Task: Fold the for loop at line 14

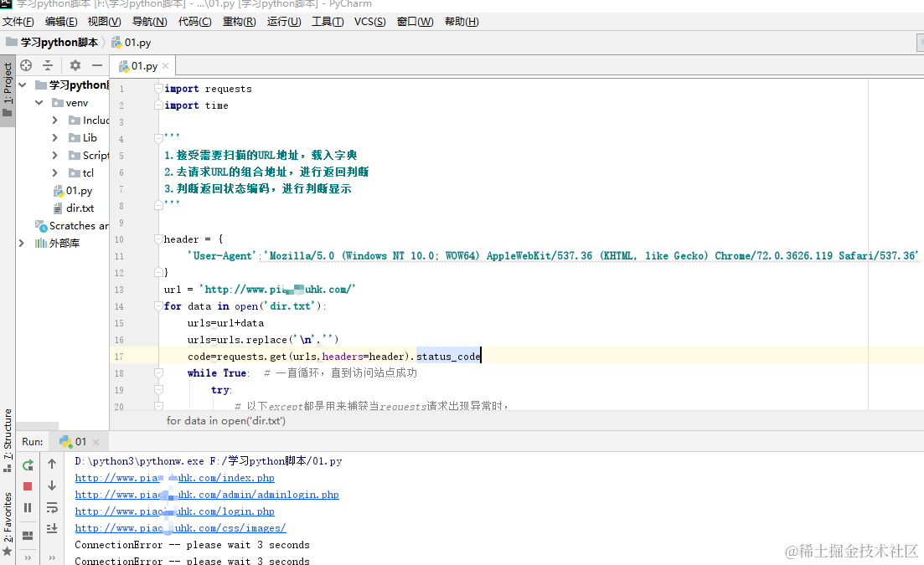Action: point(158,306)
